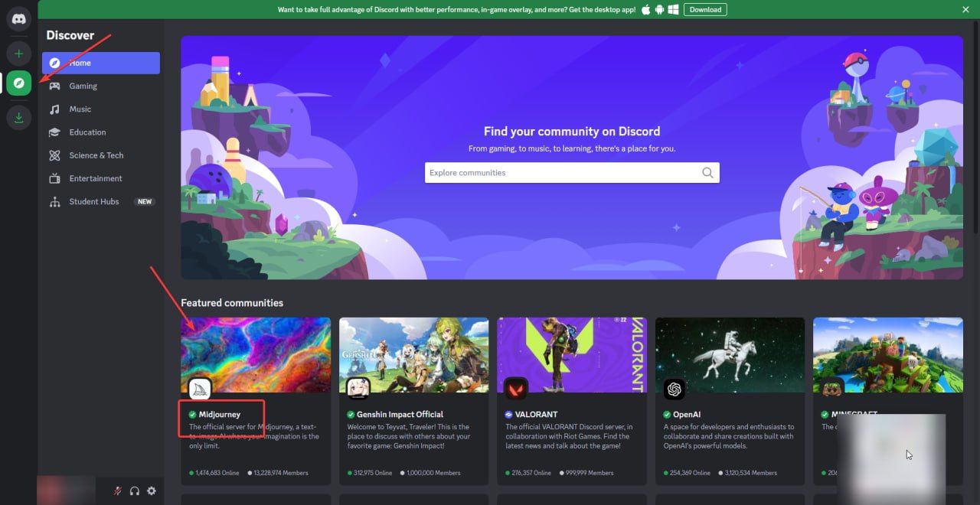
Task: Click the OpenAI server title
Action: point(687,414)
